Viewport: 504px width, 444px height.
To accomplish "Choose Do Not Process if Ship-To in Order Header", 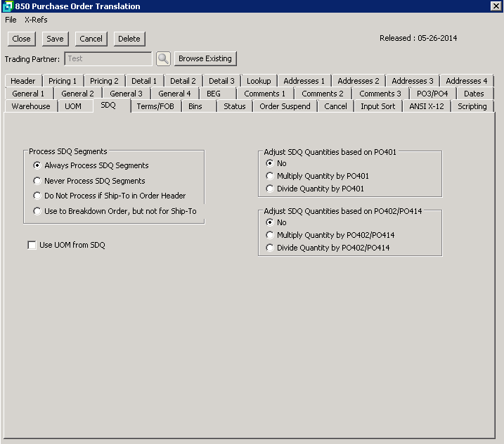I will [37, 196].
